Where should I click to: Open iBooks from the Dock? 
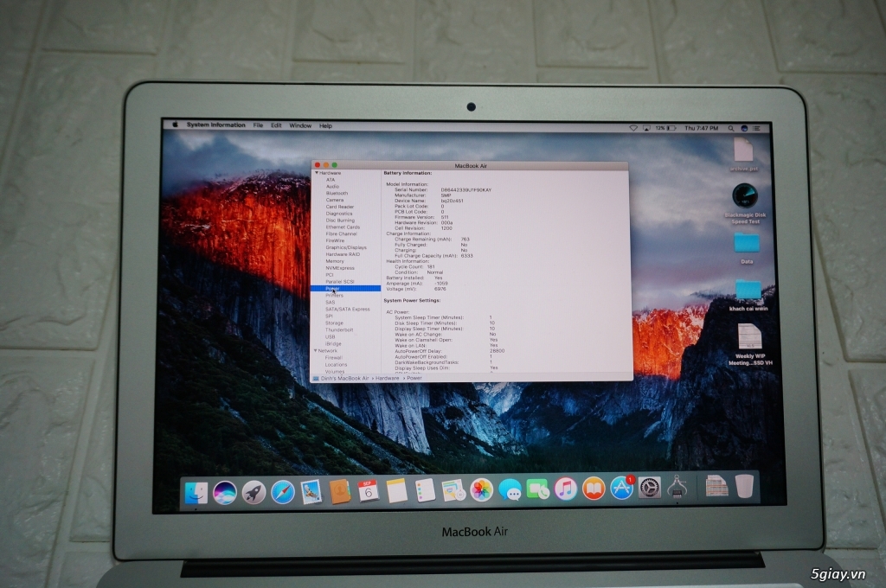[x=594, y=489]
